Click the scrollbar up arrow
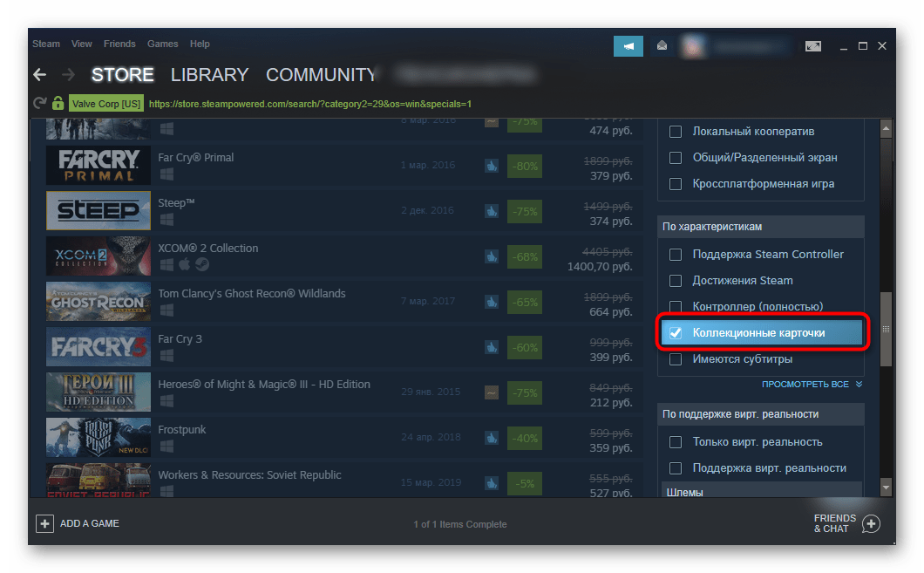The height and width of the screenshot is (573, 924). click(886, 128)
